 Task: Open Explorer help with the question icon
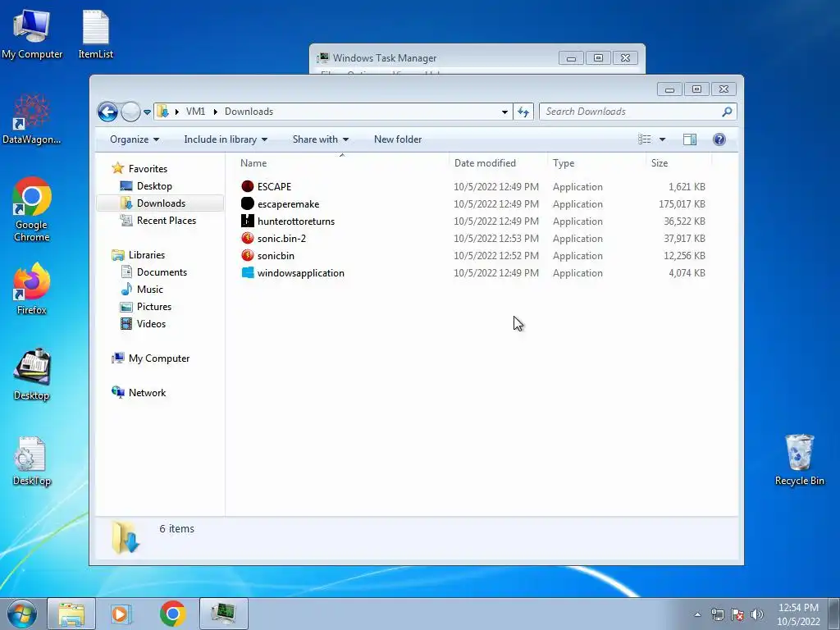click(719, 139)
